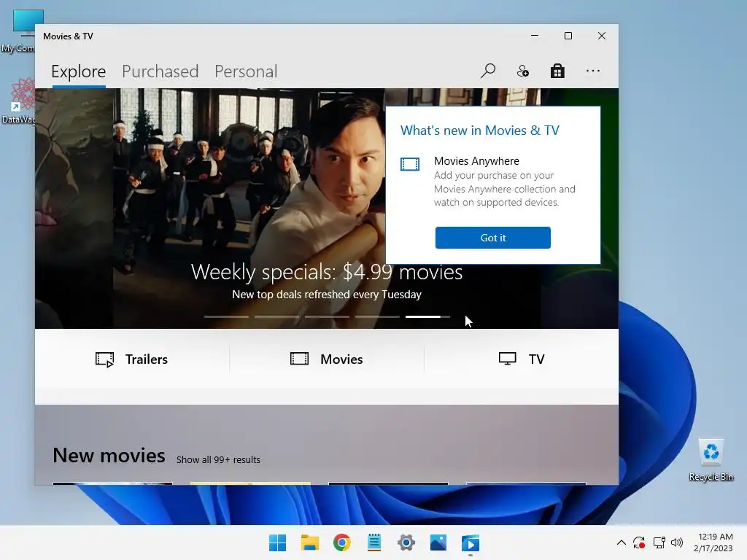Click the New movies heading
747x560 pixels.
[109, 455]
